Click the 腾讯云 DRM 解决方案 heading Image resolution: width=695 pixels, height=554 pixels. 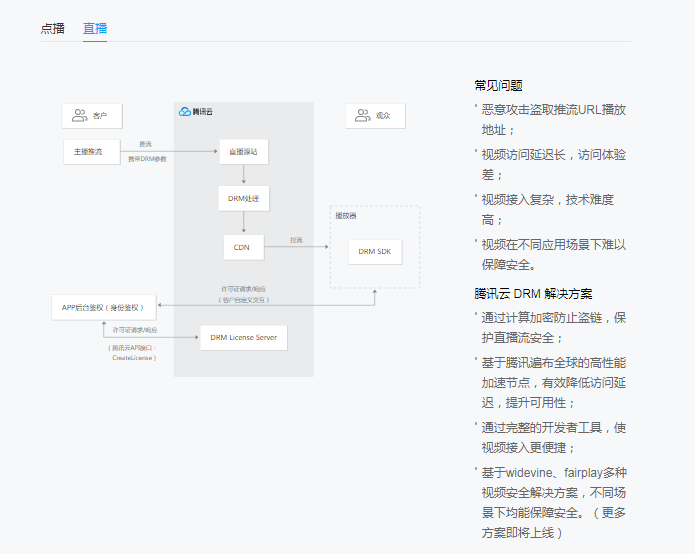click(533, 294)
